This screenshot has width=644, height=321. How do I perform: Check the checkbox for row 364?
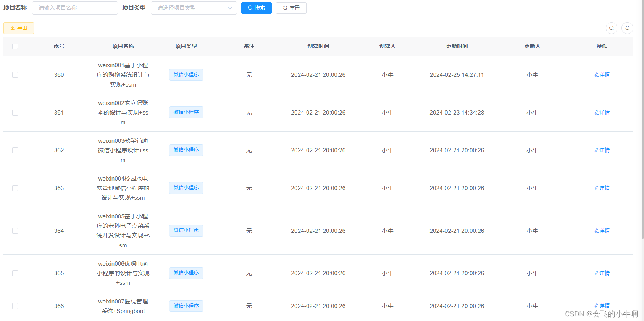tap(15, 231)
